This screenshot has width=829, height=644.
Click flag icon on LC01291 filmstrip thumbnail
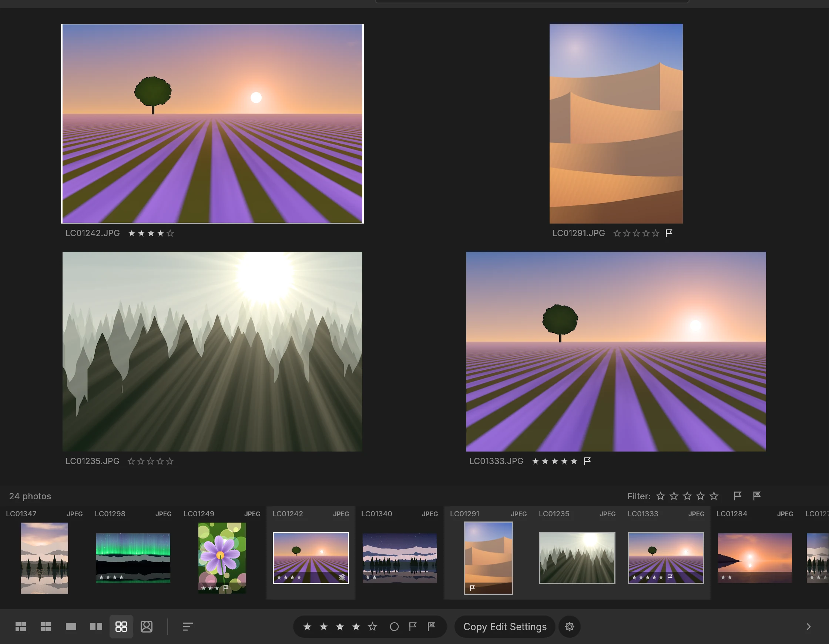pyautogui.click(x=472, y=588)
